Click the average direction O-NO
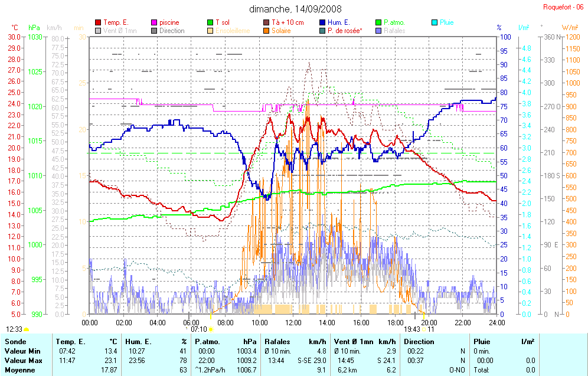The image size is (588, 376). point(457,370)
